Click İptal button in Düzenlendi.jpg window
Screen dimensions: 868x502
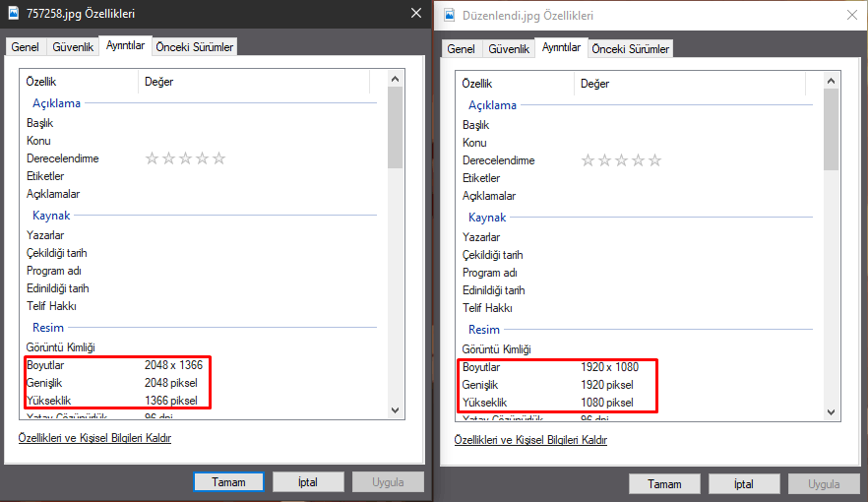[744, 484]
